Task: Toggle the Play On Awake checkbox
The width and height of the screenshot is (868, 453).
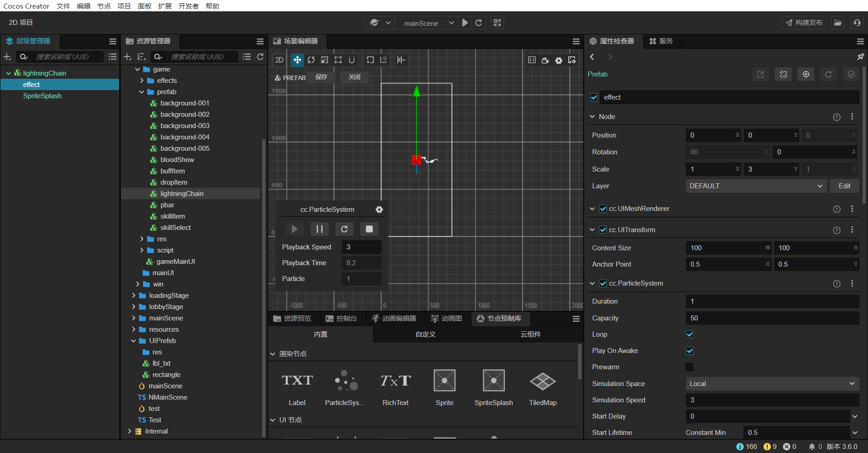Action: coord(690,351)
